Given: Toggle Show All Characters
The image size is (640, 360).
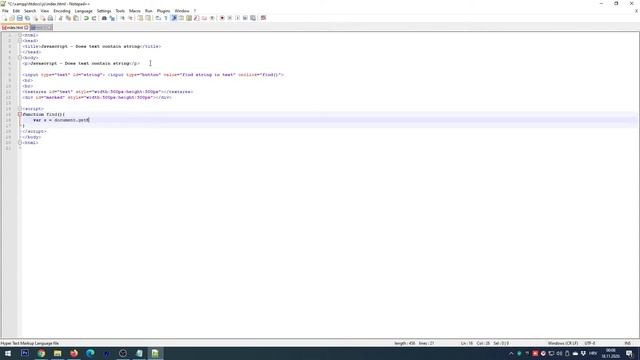Looking at the screenshot, I should 165,18.
